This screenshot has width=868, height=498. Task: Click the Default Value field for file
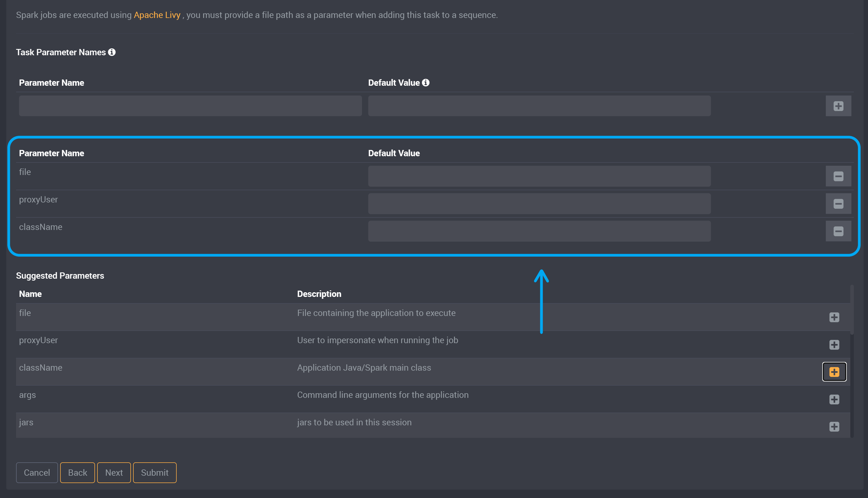(539, 176)
